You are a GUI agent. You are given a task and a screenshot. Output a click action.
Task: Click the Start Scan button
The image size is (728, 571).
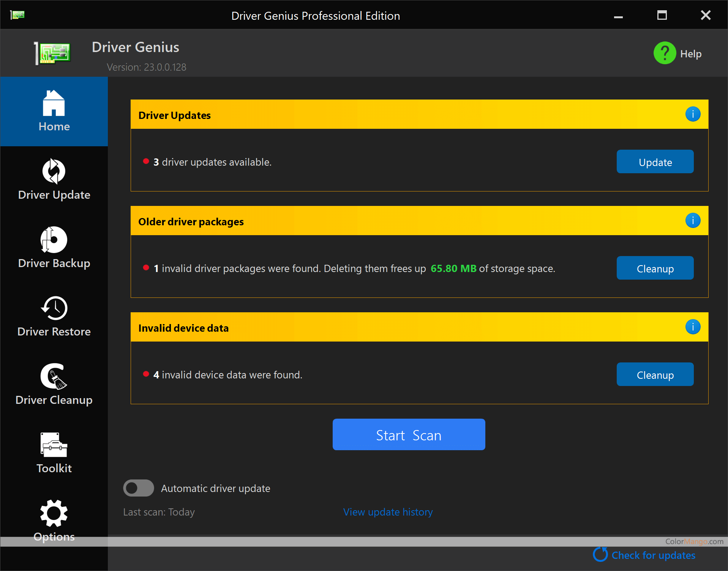(409, 434)
